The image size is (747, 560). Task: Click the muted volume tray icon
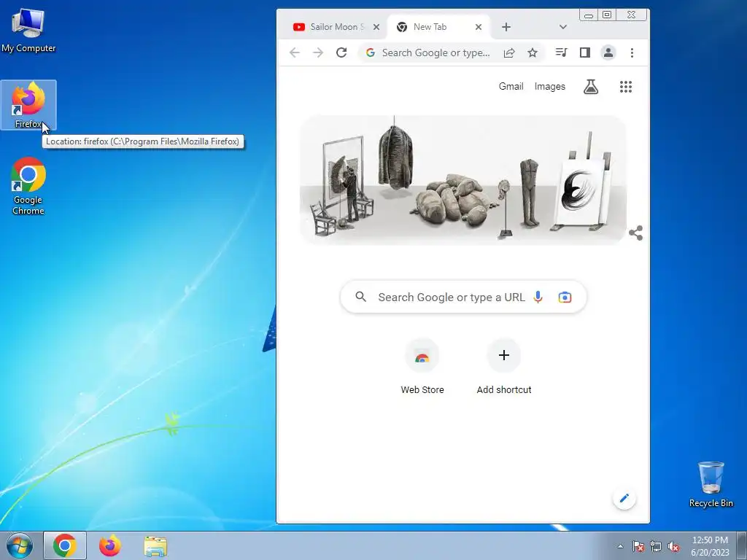[x=673, y=546]
